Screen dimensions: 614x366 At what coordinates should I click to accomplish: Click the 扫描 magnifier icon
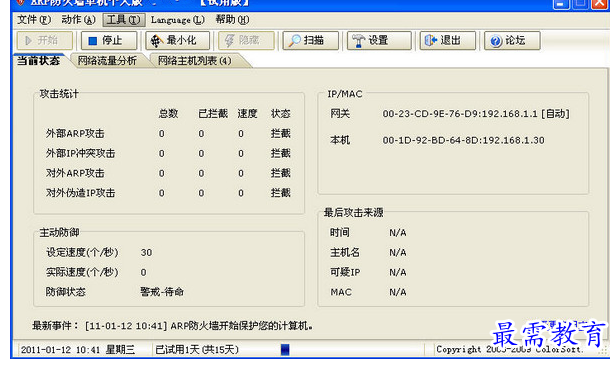[x=294, y=41]
